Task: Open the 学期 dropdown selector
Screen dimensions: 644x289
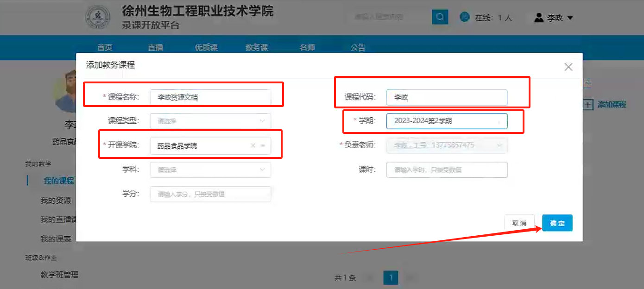Action: click(x=447, y=121)
